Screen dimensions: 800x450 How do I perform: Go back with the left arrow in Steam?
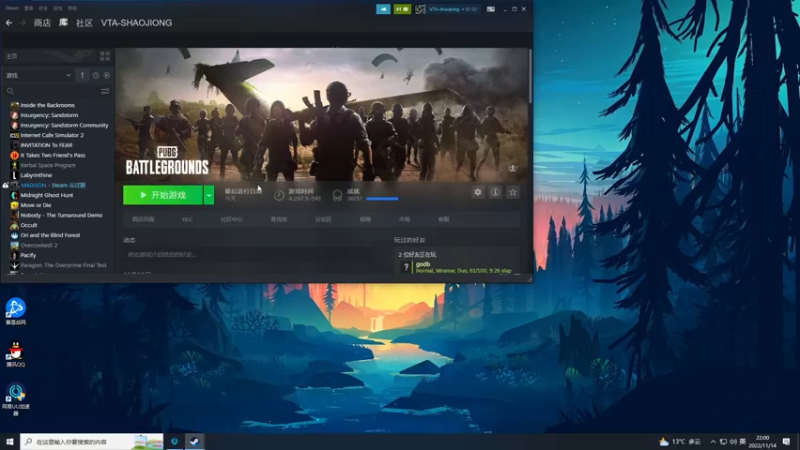9,23
